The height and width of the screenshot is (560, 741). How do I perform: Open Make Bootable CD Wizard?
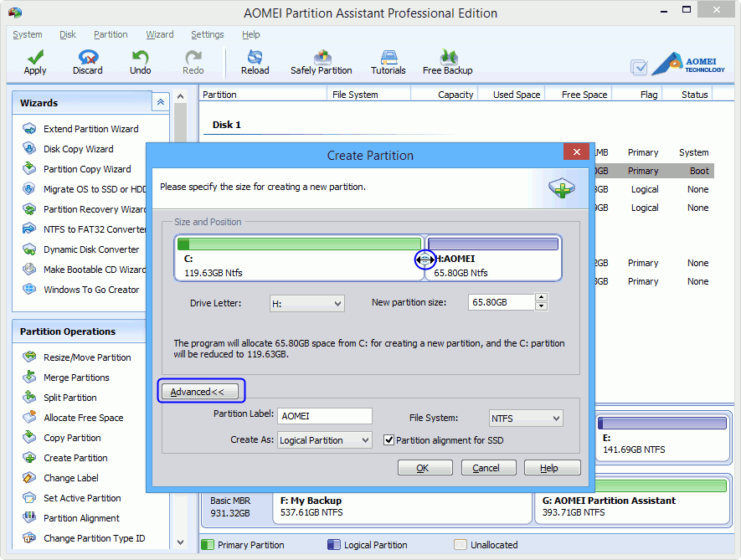(84, 270)
